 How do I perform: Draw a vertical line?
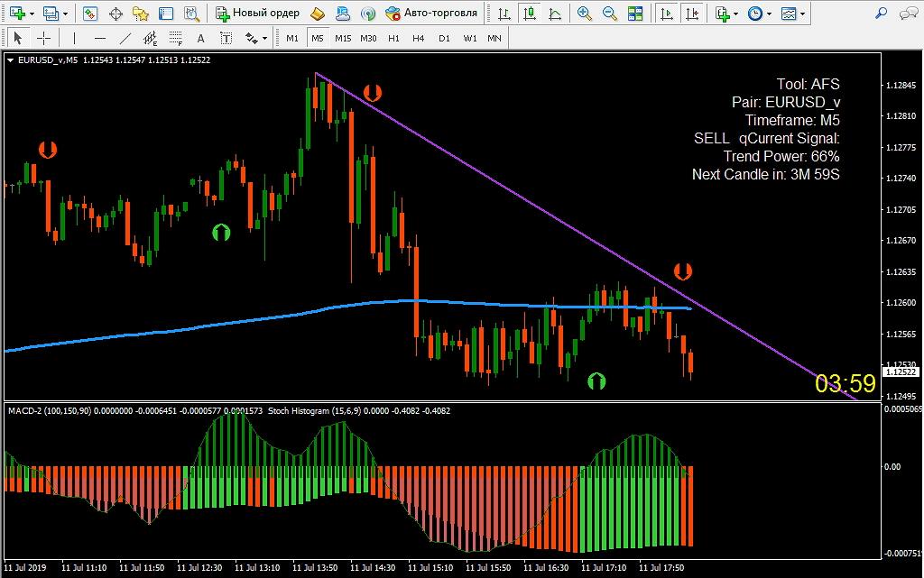point(74,38)
